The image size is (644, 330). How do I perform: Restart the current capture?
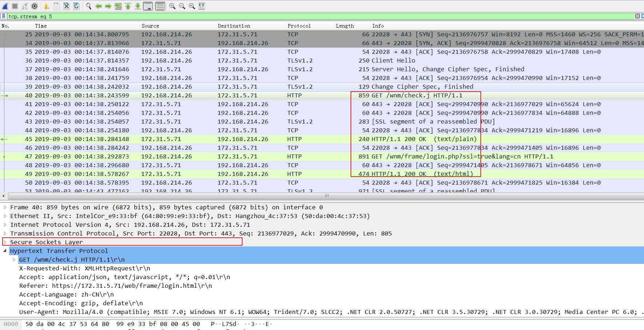click(x=25, y=6)
